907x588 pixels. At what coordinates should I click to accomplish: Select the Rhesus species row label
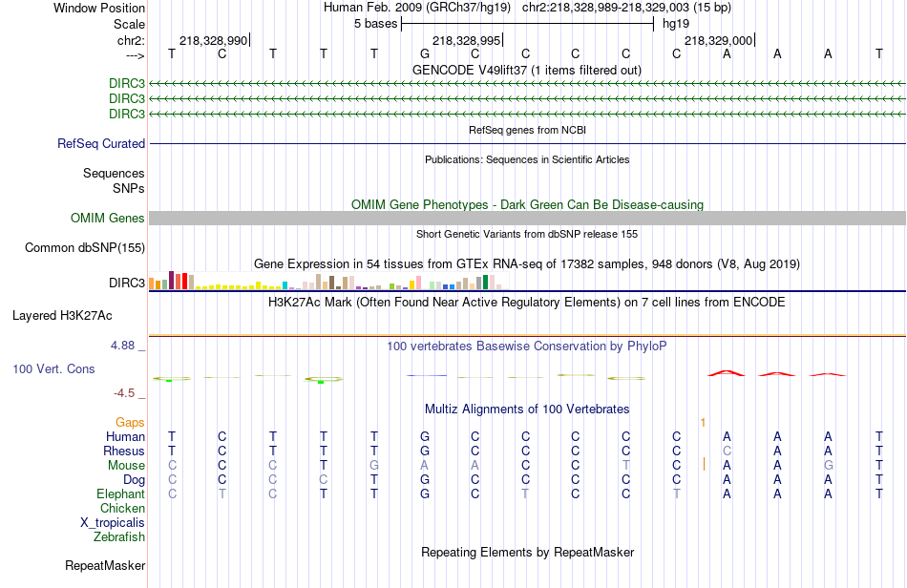124,451
